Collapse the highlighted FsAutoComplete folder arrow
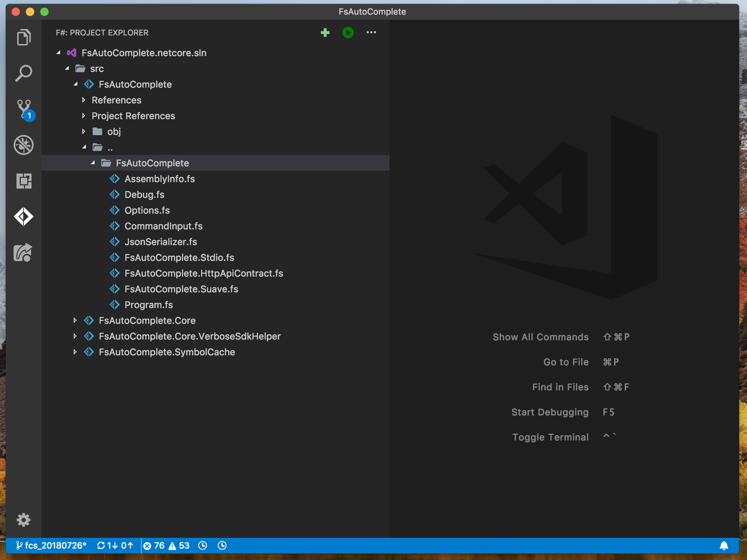747x560 pixels. [x=93, y=163]
